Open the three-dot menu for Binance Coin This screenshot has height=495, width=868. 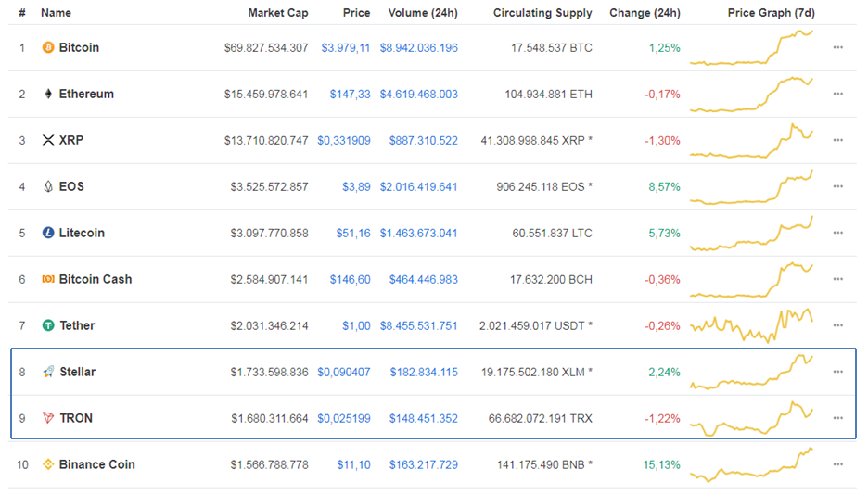(x=837, y=464)
